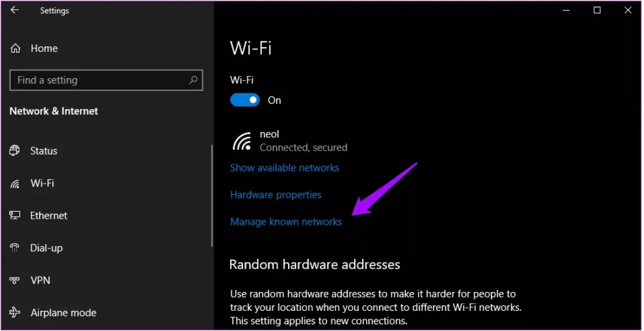The image size is (644, 331).
Task: Click the search magnifier icon
Action: (193, 80)
